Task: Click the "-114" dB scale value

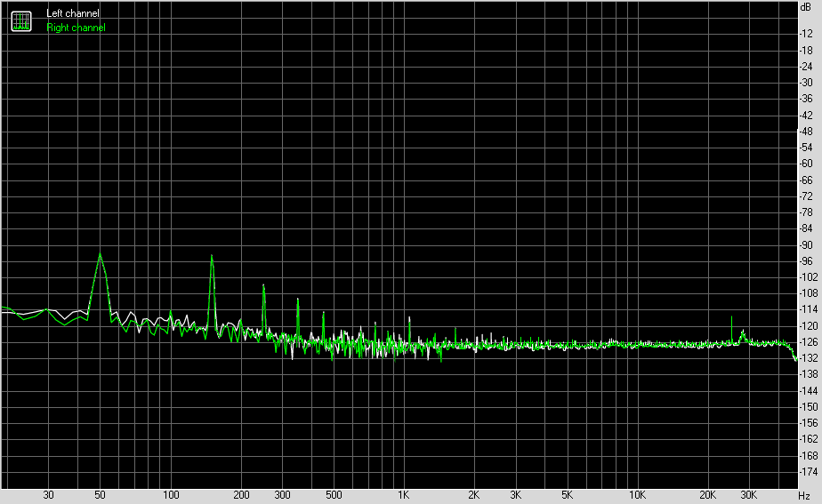Action: click(x=808, y=310)
